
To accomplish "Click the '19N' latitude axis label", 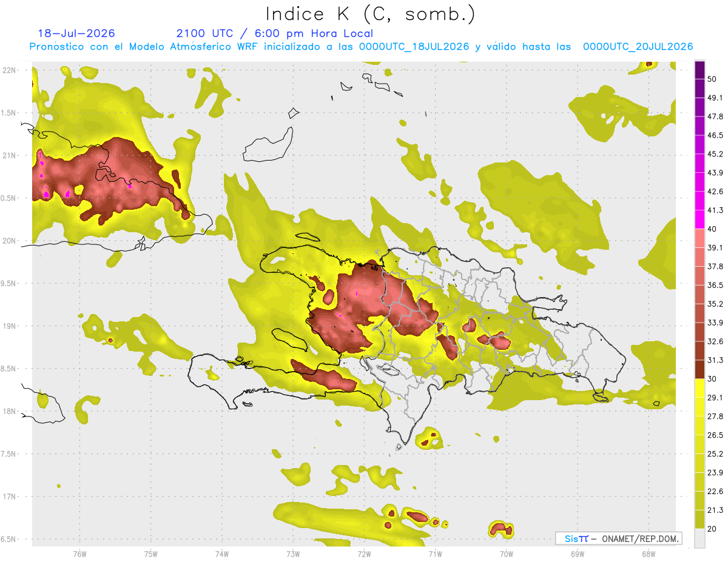I will (x=9, y=326).
